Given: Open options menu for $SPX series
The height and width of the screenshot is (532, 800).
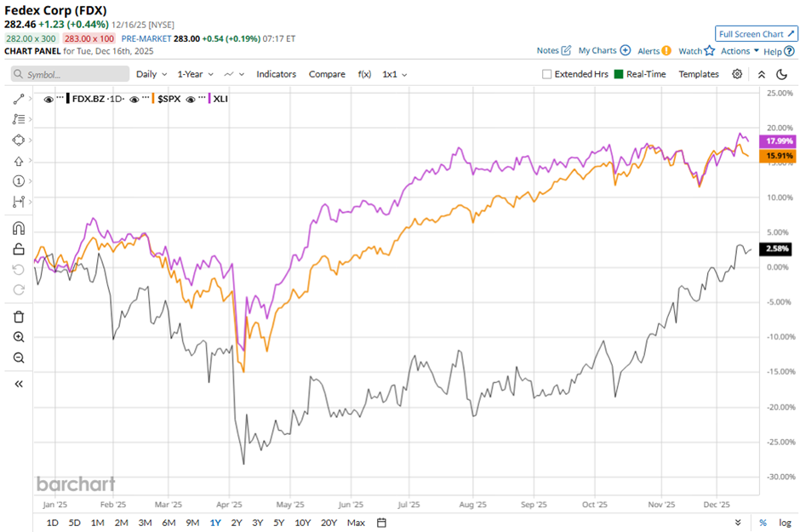Looking at the screenshot, I should tap(146, 97).
